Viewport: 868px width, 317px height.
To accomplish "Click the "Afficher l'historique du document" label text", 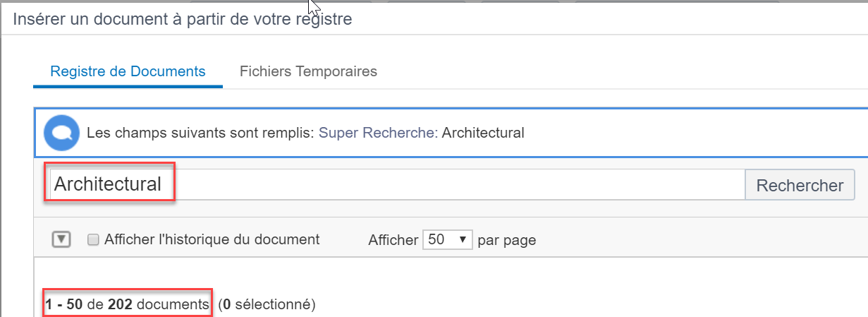I will click(x=212, y=239).
